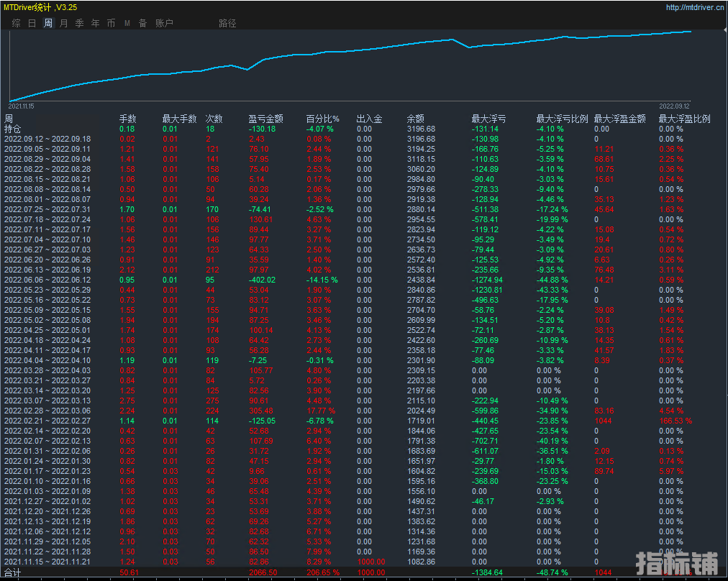Click the 周 column header
This screenshot has height=581, width=728.
[x=9, y=119]
